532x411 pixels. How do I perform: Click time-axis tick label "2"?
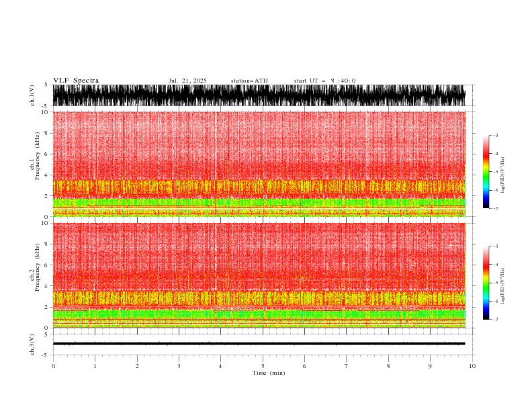point(137,366)
